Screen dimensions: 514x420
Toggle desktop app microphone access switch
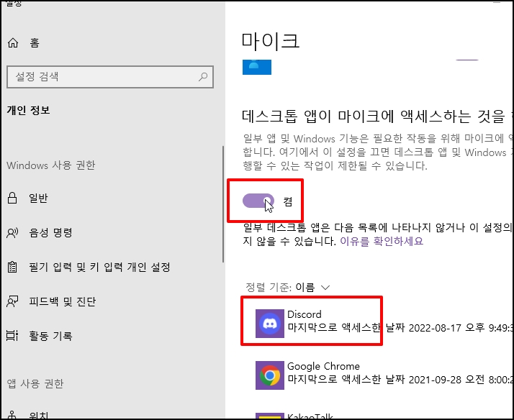[x=258, y=201]
